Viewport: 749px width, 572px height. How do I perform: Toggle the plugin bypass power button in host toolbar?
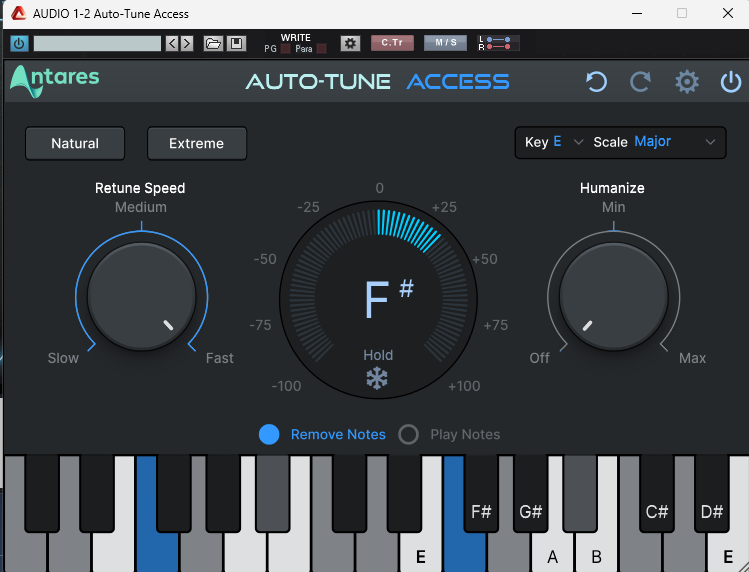pos(19,43)
